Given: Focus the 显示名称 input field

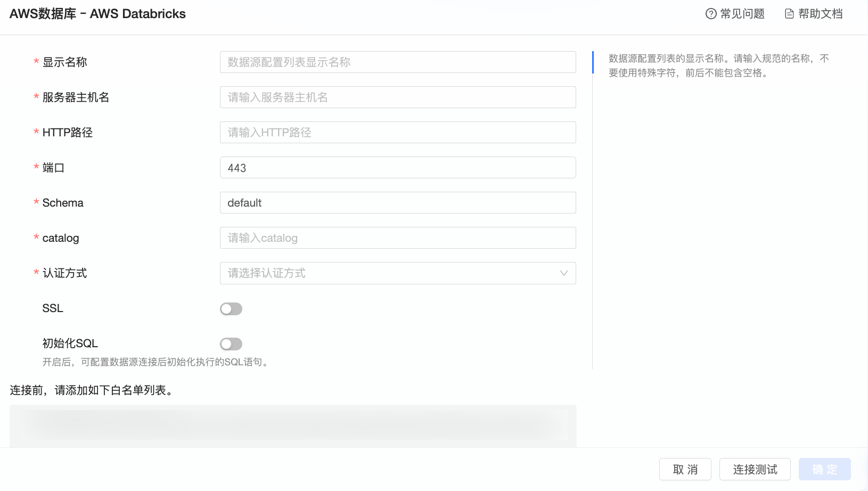Looking at the screenshot, I should [x=398, y=62].
